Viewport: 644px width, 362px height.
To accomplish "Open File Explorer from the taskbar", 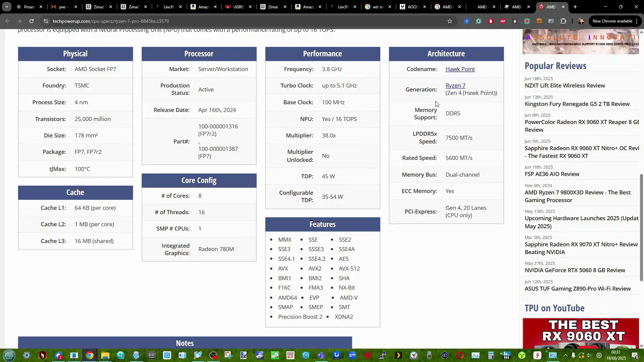I will point(105,355).
